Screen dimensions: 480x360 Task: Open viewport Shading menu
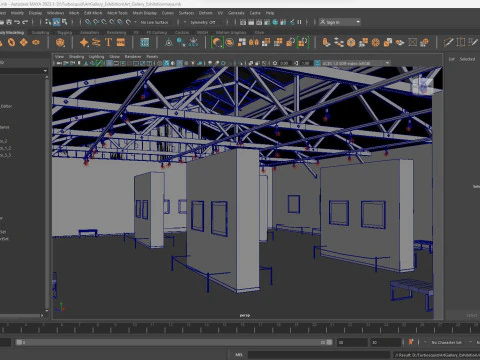76,57
